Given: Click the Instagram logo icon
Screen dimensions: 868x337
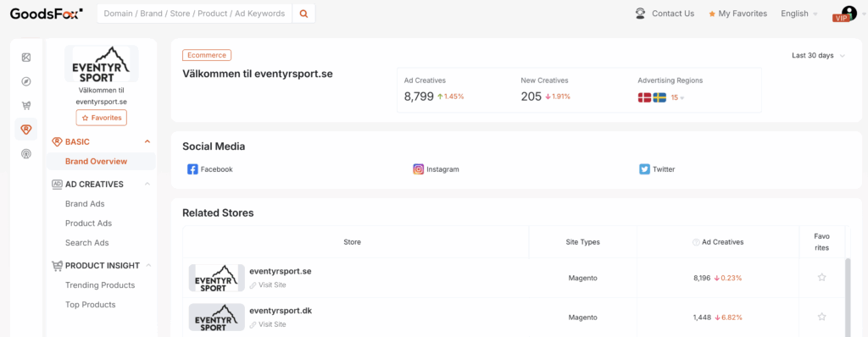Looking at the screenshot, I should 419,169.
